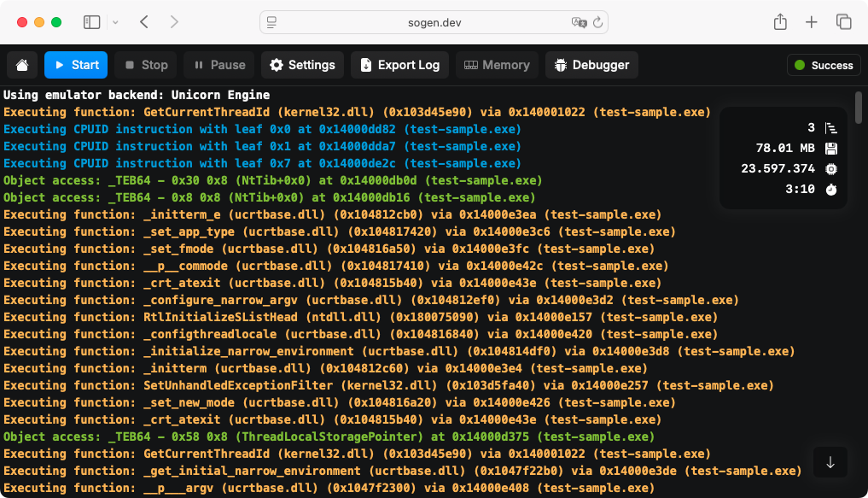Select the _set_app_type log line

click(x=340, y=231)
